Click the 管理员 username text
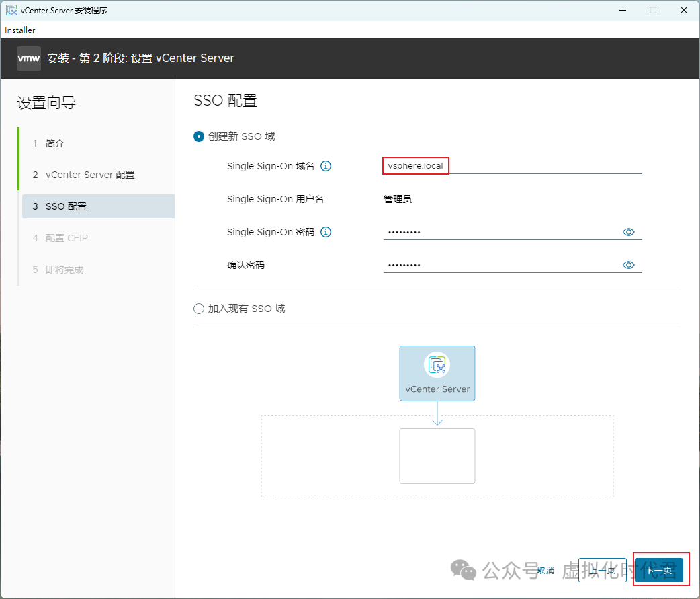Viewport: 700px width, 599px height. click(398, 199)
